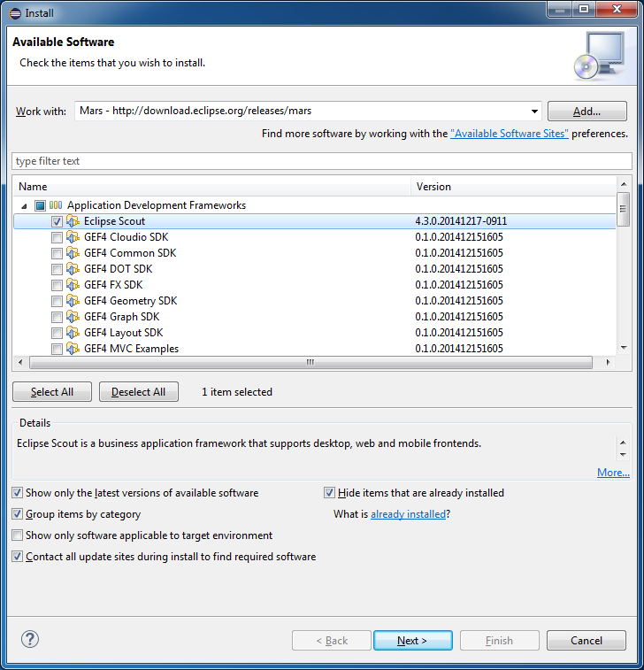Toggle Hide items that are already installed
This screenshot has height=670, width=644.
pyautogui.click(x=329, y=493)
